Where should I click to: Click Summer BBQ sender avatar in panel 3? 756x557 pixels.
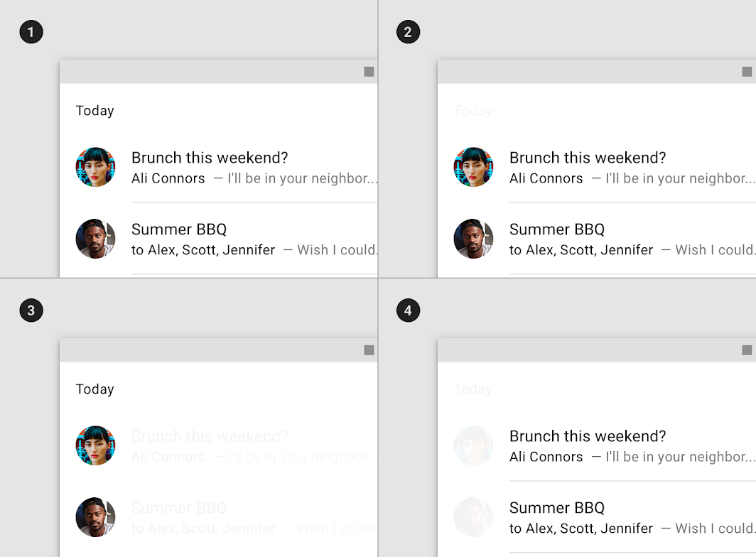[x=95, y=517]
